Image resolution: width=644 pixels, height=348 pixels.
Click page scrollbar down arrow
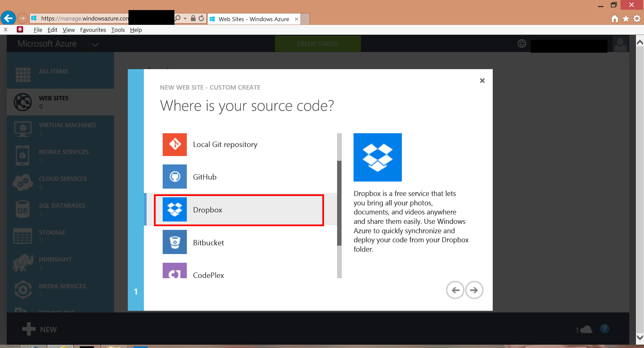pyautogui.click(x=640, y=337)
